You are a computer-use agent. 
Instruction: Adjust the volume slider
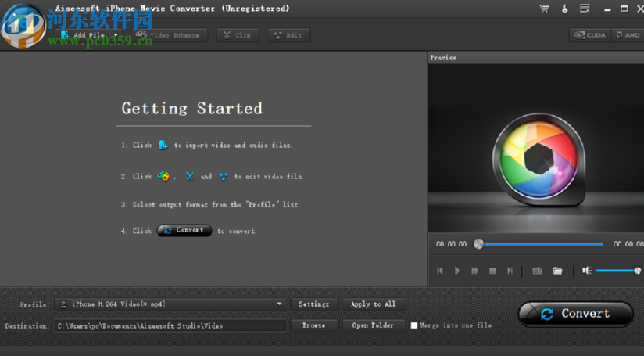[x=618, y=271]
